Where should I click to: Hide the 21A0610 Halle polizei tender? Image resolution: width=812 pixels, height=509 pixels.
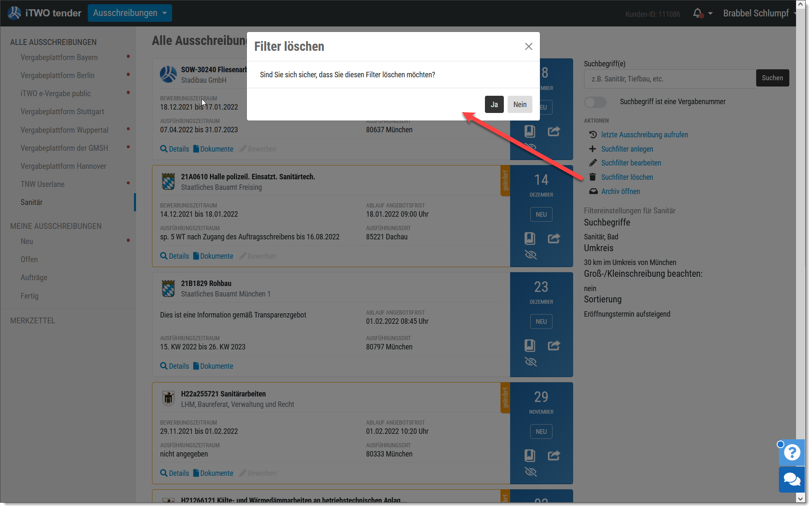click(x=531, y=255)
